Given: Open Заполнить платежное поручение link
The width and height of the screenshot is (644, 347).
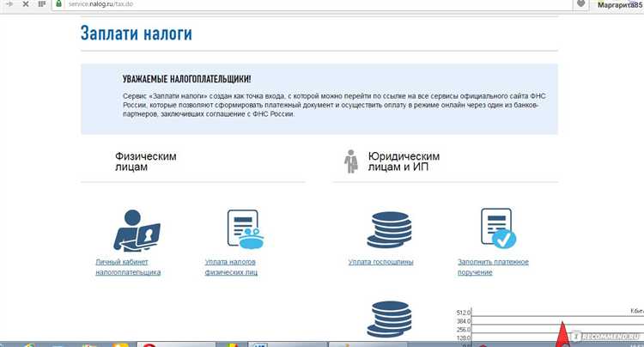Looking at the screenshot, I should click(x=493, y=266).
